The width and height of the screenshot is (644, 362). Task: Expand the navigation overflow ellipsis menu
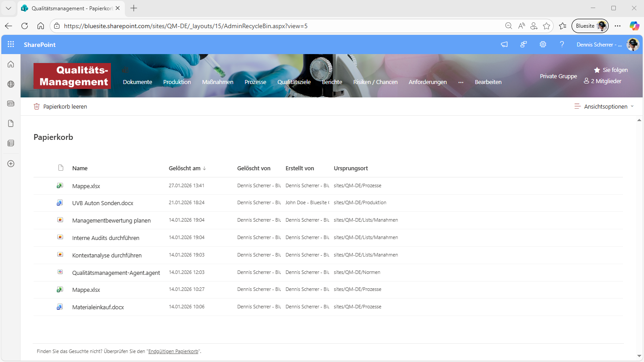461,82
